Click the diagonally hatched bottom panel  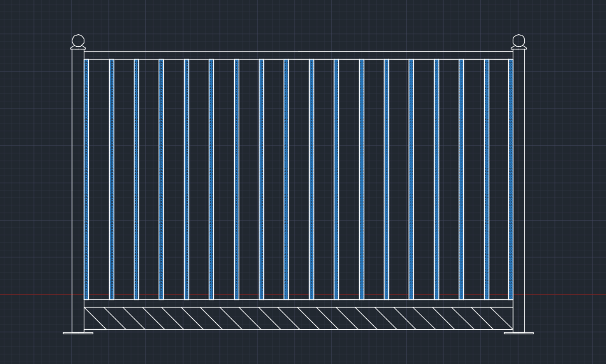(x=298, y=318)
